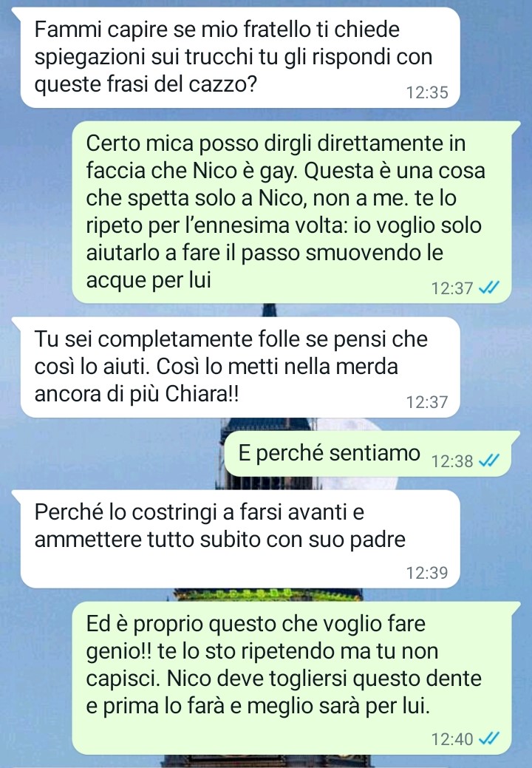This screenshot has width=532, height=768.
Task: Tap the 12:39 timestamp under 'con suo padre'
Action: [x=427, y=572]
